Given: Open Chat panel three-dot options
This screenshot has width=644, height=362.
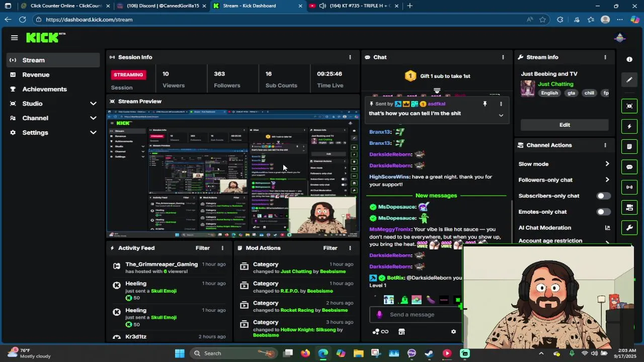Looking at the screenshot, I should pyautogui.click(x=503, y=57).
